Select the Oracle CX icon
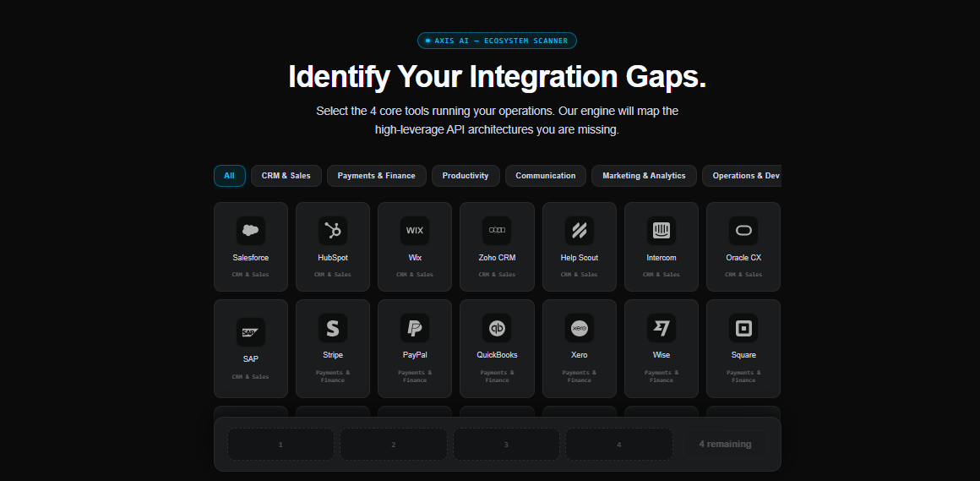This screenshot has height=481, width=980. (743, 231)
